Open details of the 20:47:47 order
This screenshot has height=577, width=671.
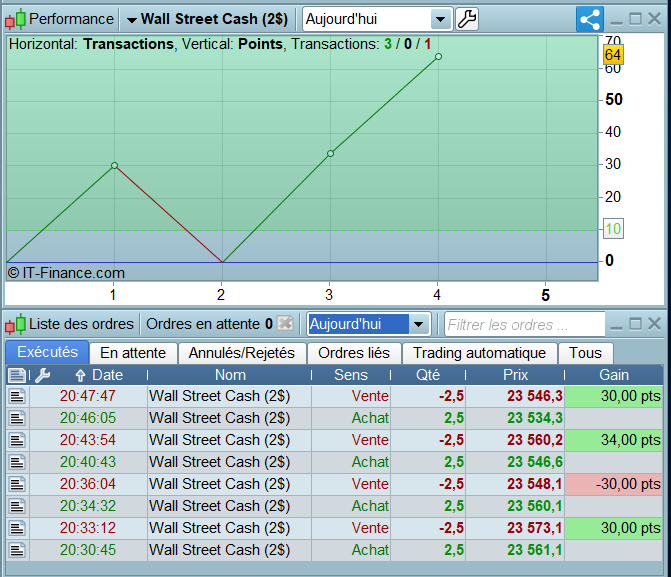click(x=17, y=396)
